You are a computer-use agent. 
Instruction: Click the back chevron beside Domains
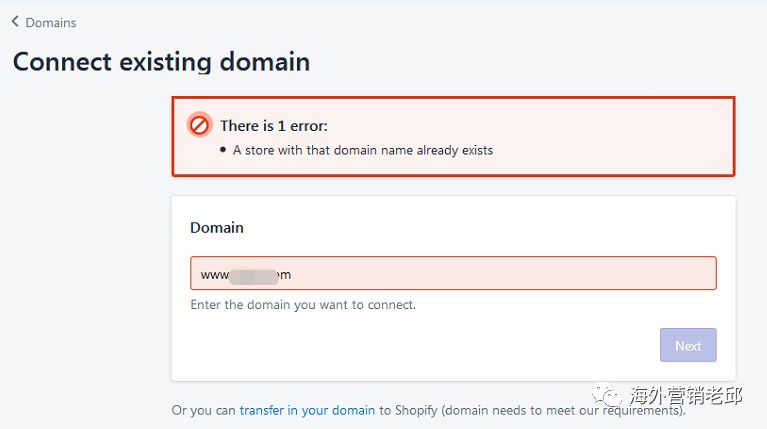[x=15, y=21]
